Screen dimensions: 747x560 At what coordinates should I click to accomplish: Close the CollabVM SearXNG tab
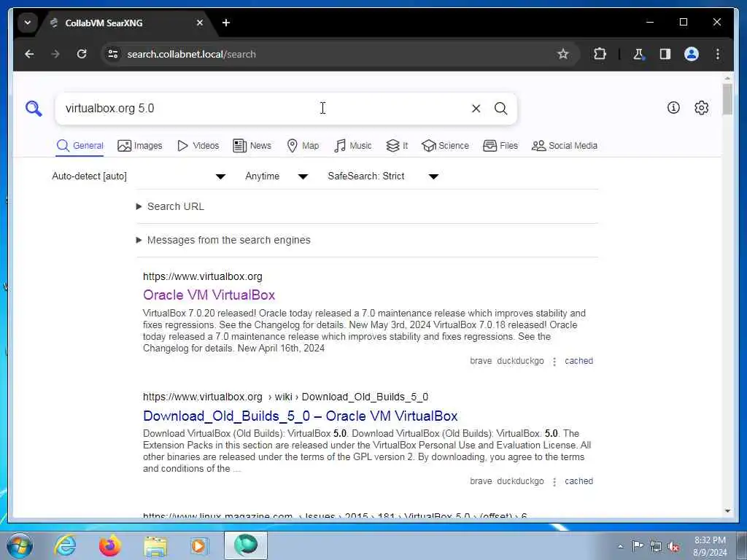(200, 23)
